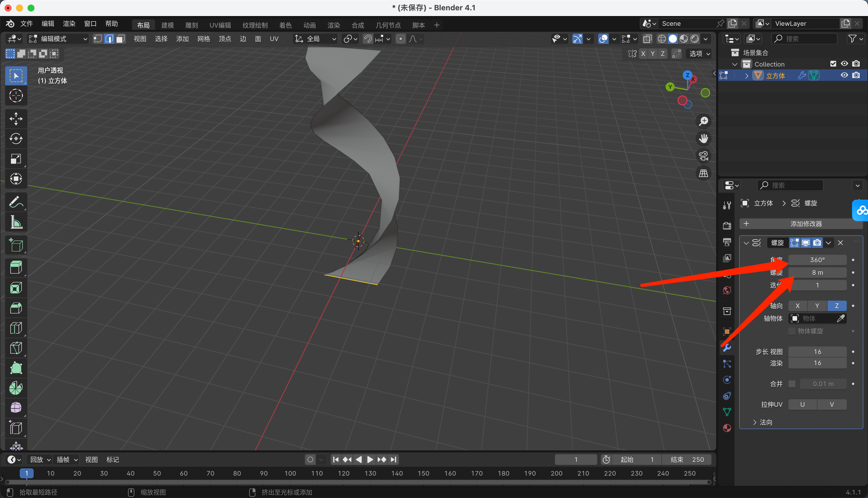The height and width of the screenshot is (498, 868).
Task: Set screw axis to X
Action: [x=797, y=306]
